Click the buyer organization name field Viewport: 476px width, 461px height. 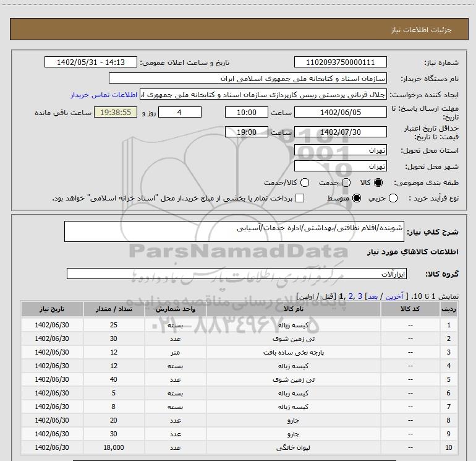(x=248, y=79)
